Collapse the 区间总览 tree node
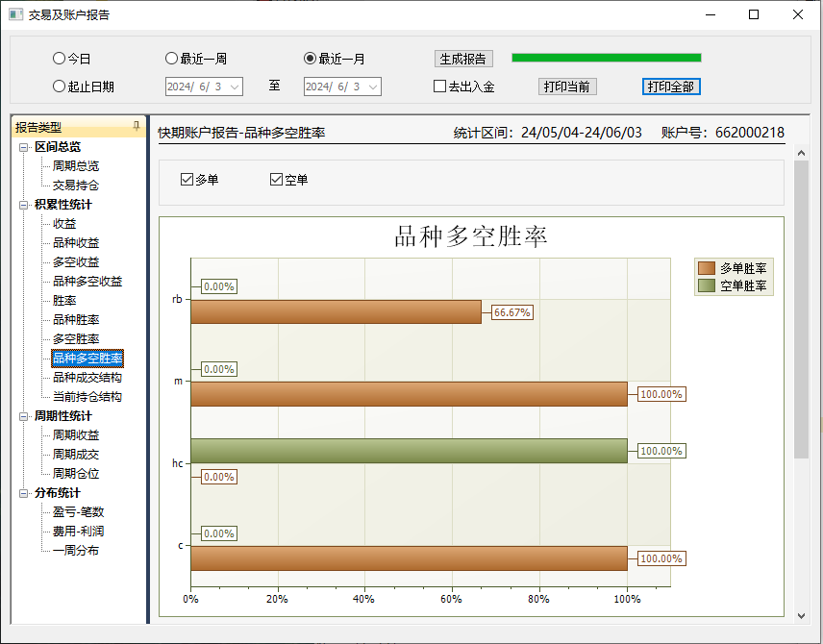 [24, 147]
